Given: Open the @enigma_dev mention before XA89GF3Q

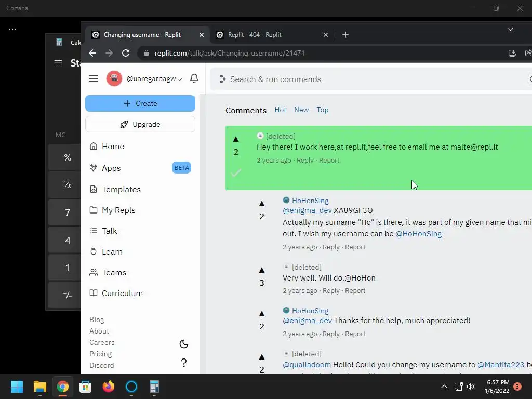Looking at the screenshot, I should (307, 210).
